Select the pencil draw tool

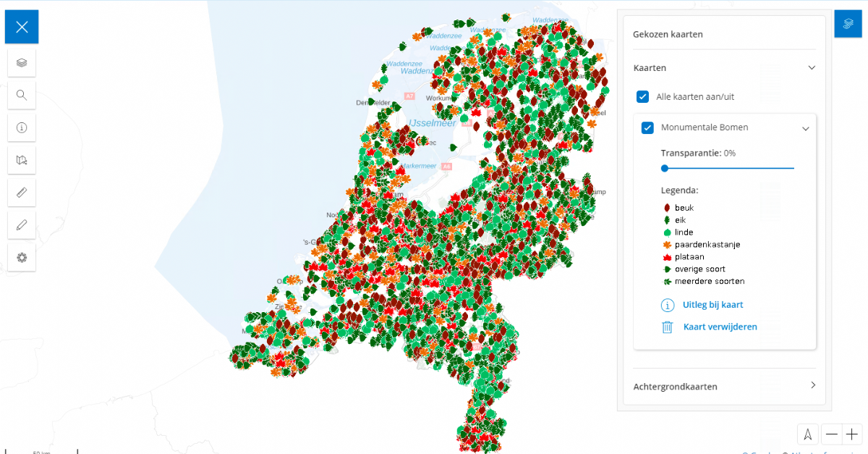[x=22, y=225]
